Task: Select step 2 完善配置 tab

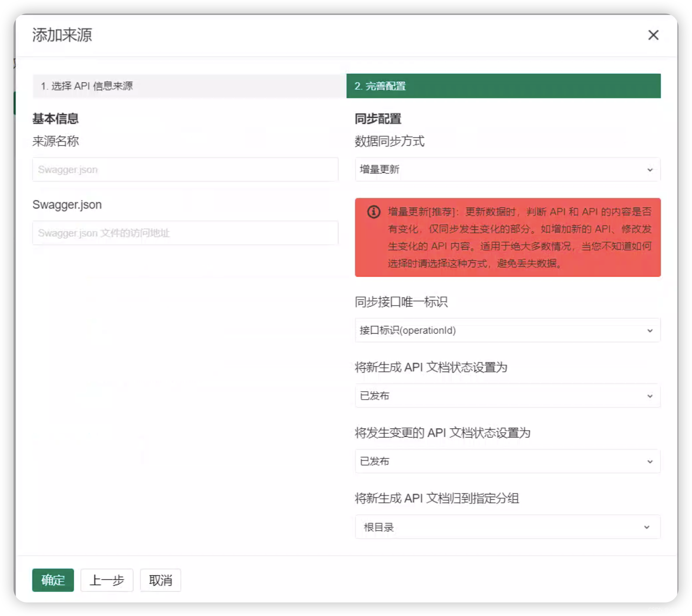Action: point(503,86)
